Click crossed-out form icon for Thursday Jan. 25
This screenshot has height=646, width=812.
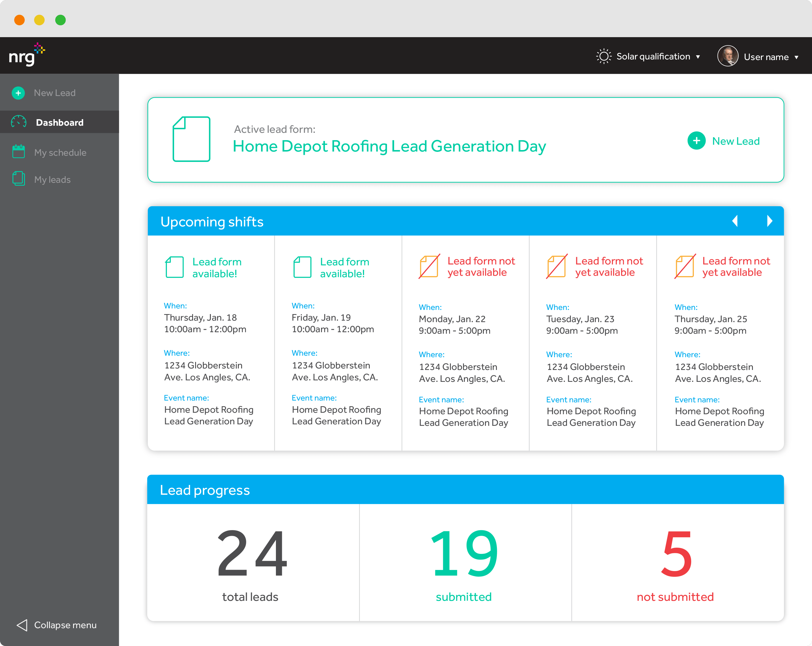(x=685, y=267)
